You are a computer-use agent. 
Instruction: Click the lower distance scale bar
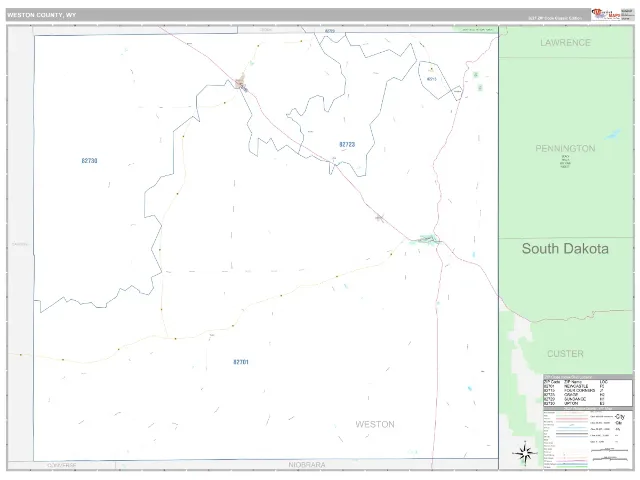[x=610, y=459]
